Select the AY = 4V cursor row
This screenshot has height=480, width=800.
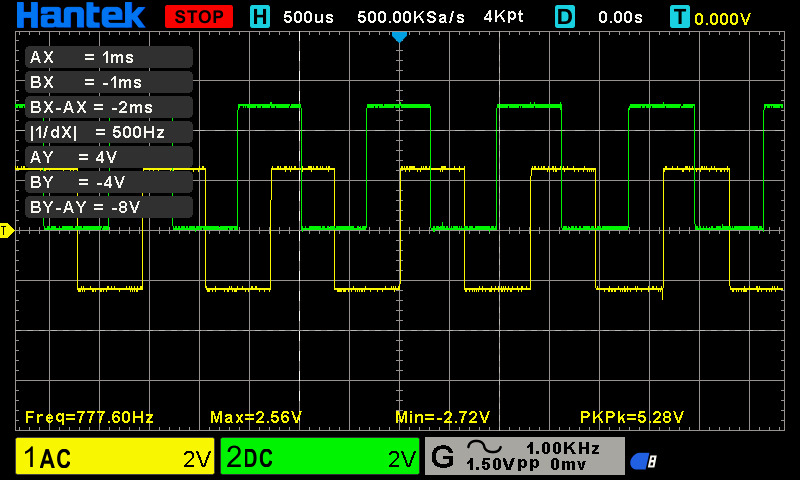click(109, 157)
